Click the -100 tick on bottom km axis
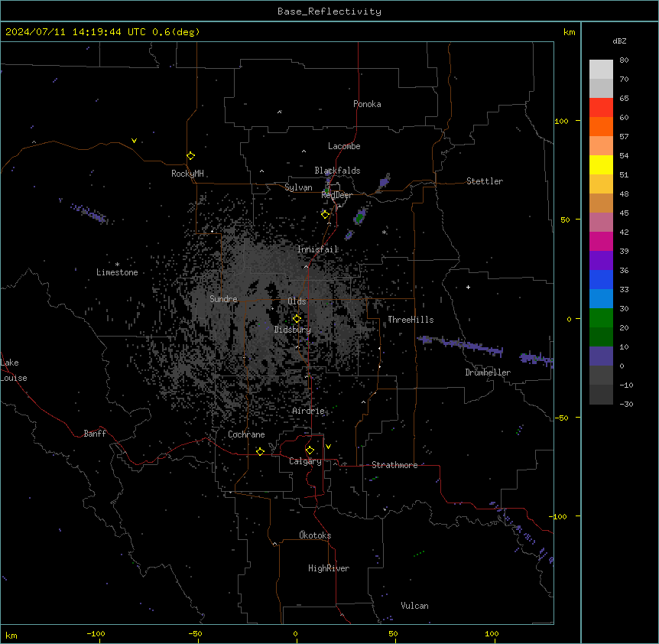 click(x=96, y=633)
